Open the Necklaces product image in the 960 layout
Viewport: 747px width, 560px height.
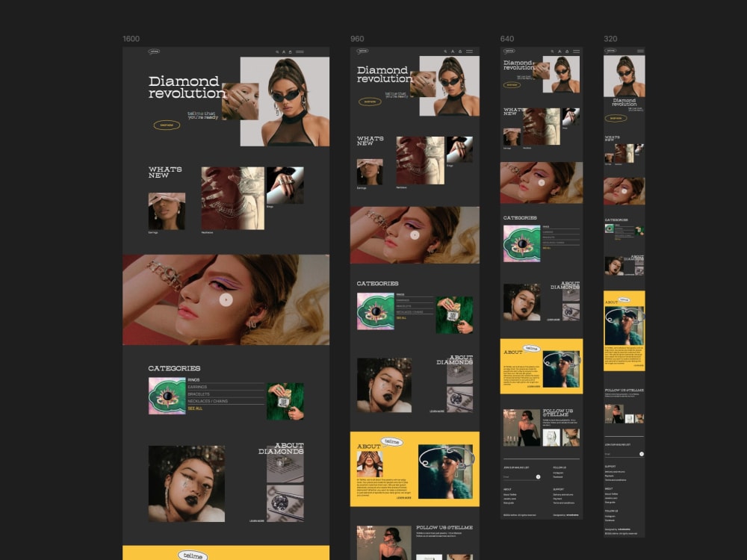(x=420, y=161)
